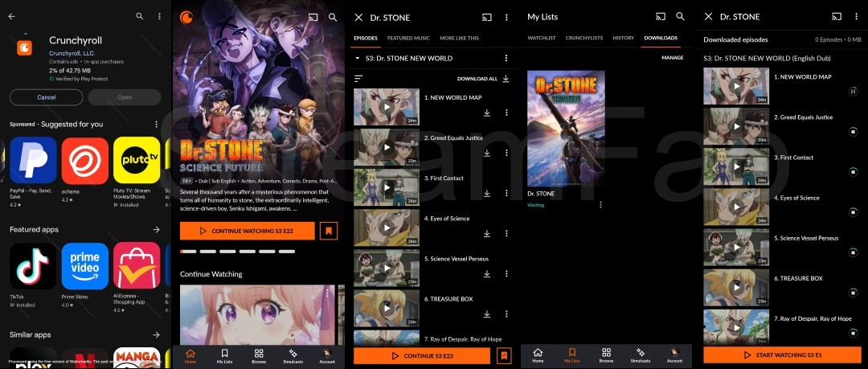Screen dimensions: 868x369
Task: Play thumbnail of 3. First Contact in episodes list
Action: click(x=387, y=187)
